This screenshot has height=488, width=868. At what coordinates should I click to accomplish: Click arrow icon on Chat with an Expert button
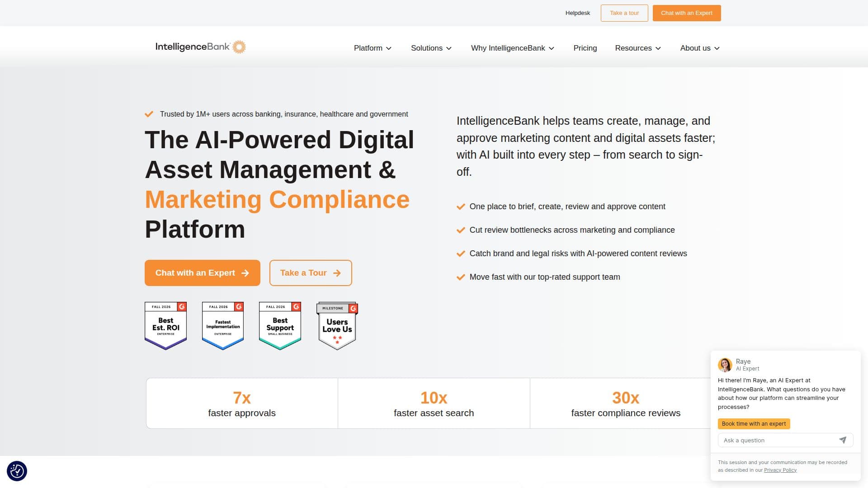245,273
